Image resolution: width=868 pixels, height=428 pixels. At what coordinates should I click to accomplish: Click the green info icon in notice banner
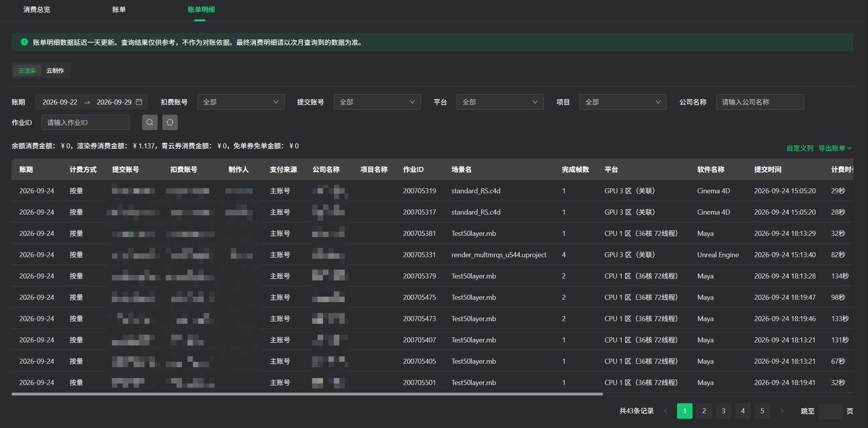pyautogui.click(x=24, y=42)
